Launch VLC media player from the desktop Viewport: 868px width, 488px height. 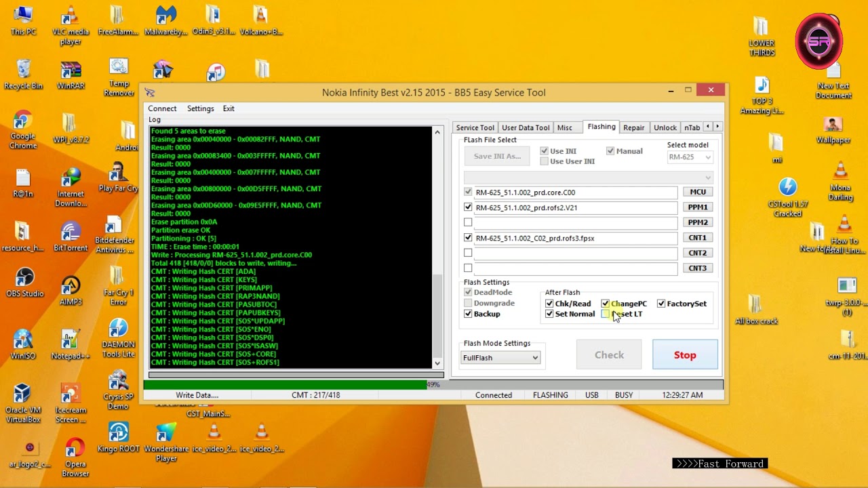[71, 26]
